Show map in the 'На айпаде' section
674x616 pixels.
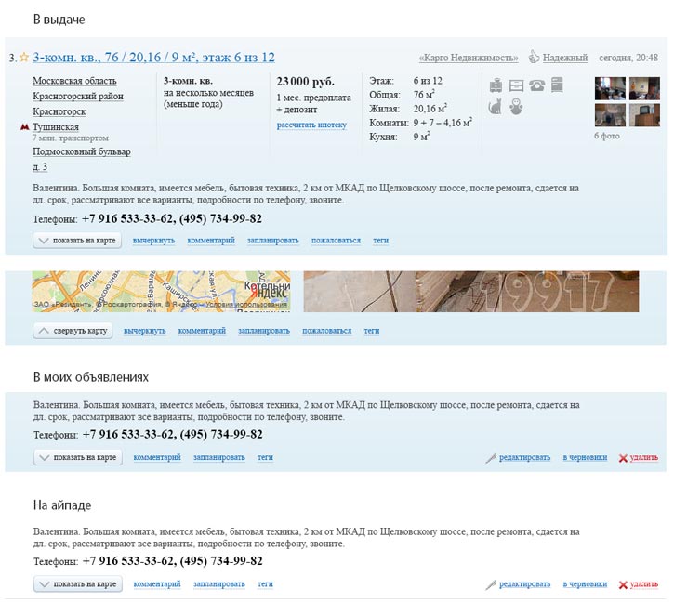point(78,583)
